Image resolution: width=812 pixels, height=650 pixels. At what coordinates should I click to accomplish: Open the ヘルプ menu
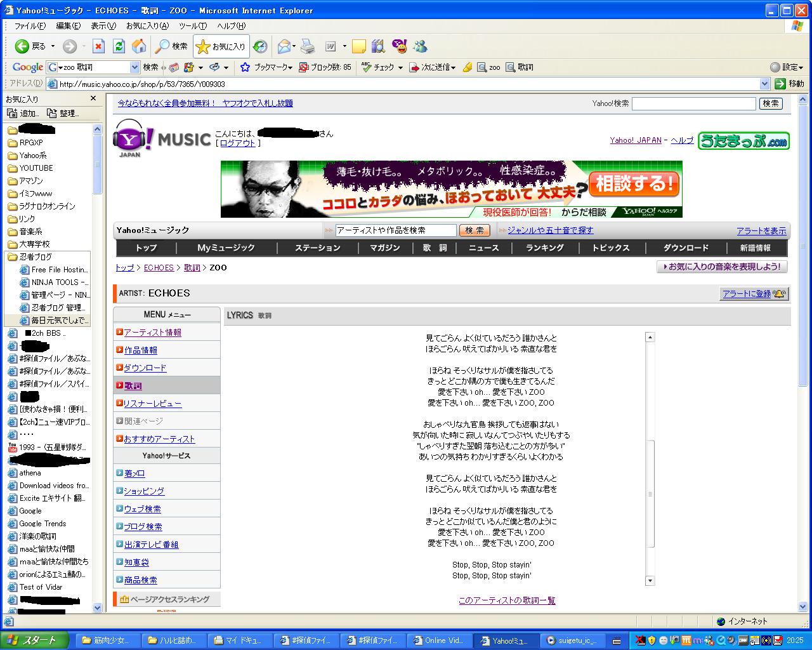[231, 26]
